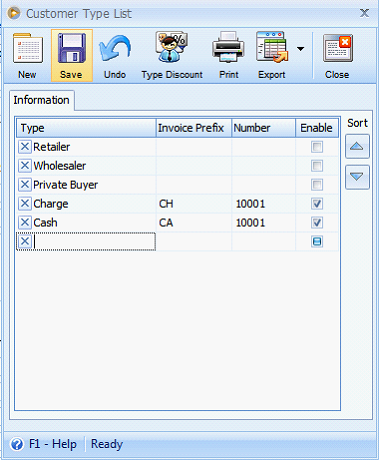
Task: Delete the Private Buyer row
Action: click(25, 185)
